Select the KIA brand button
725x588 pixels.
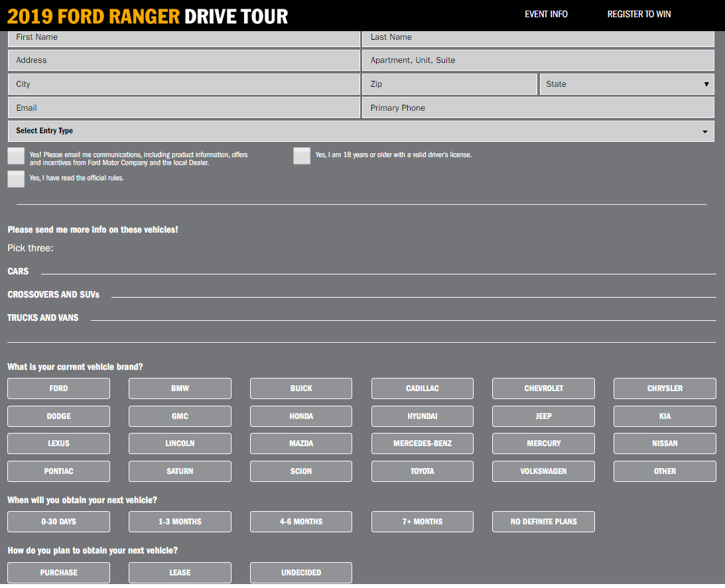coord(665,416)
